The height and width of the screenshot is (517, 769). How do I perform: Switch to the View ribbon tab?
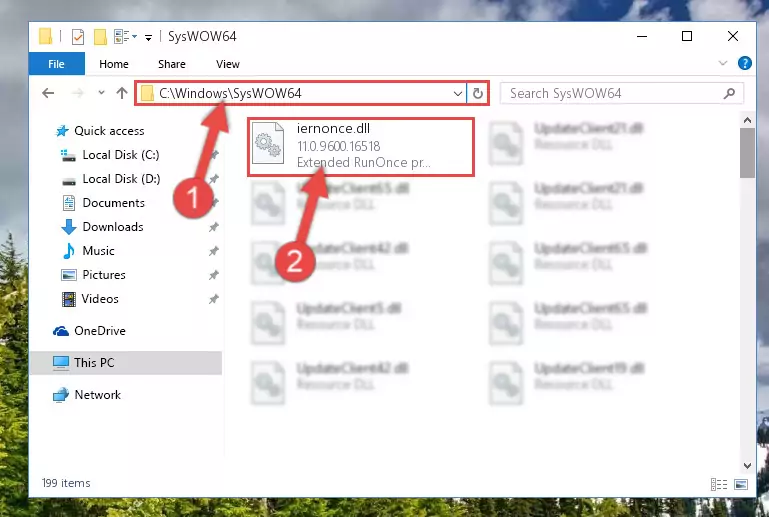(x=228, y=64)
